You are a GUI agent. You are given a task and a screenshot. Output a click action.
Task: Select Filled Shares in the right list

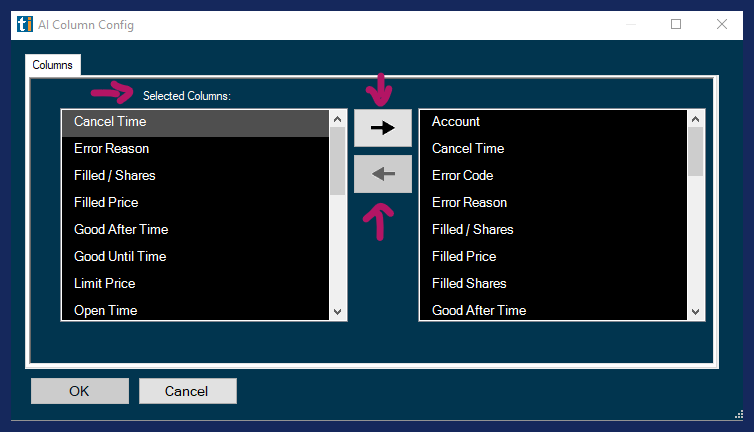tap(469, 283)
